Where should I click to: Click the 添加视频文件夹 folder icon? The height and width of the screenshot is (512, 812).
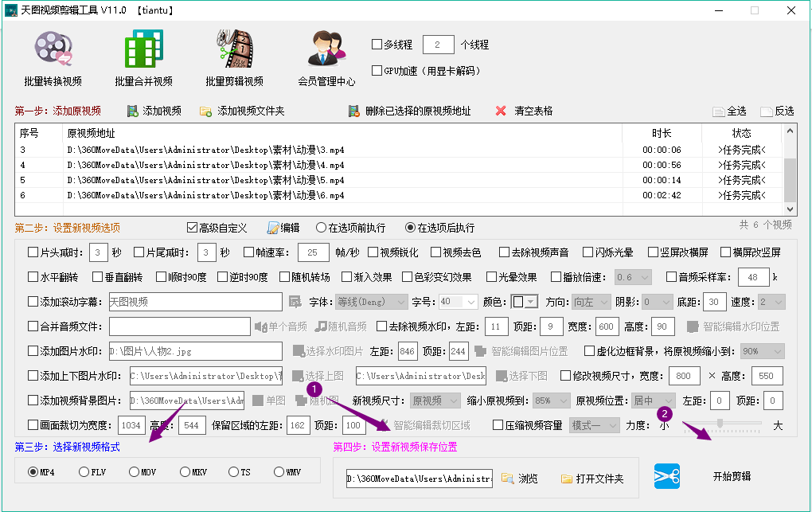click(x=205, y=111)
